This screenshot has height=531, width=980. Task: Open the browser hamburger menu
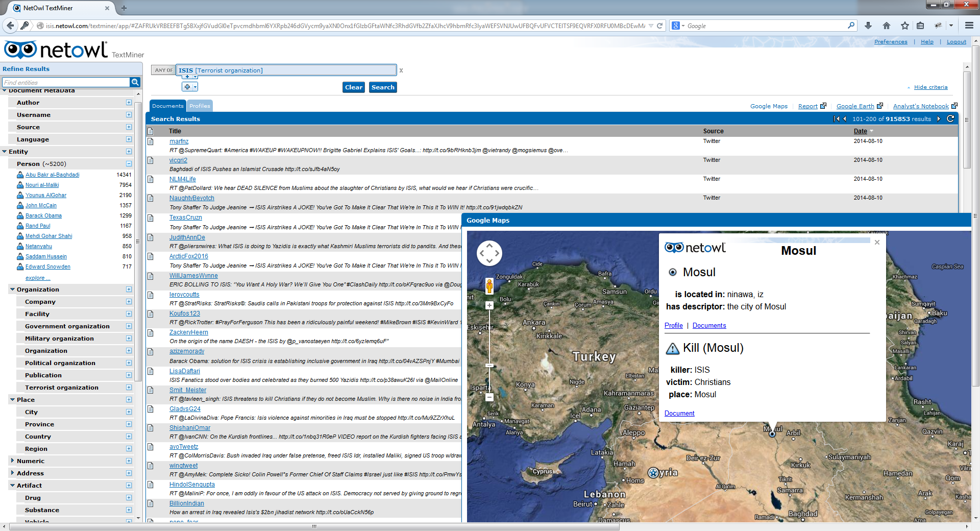(x=969, y=26)
